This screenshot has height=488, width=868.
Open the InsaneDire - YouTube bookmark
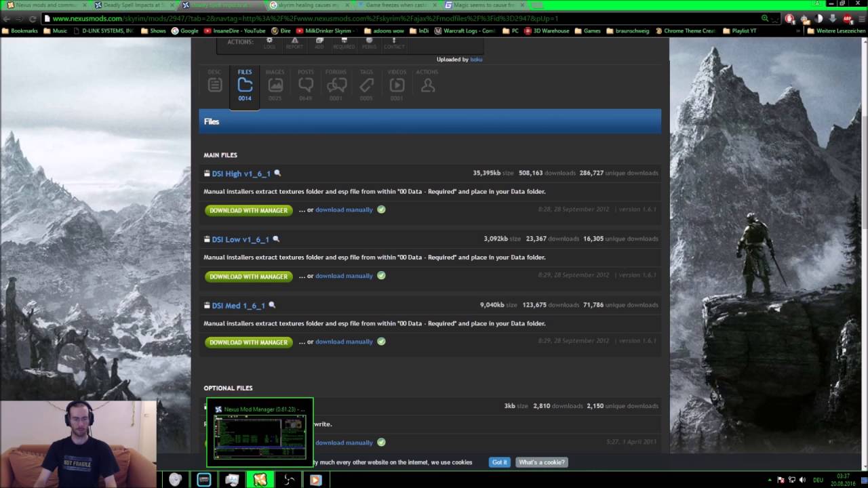[x=235, y=30]
